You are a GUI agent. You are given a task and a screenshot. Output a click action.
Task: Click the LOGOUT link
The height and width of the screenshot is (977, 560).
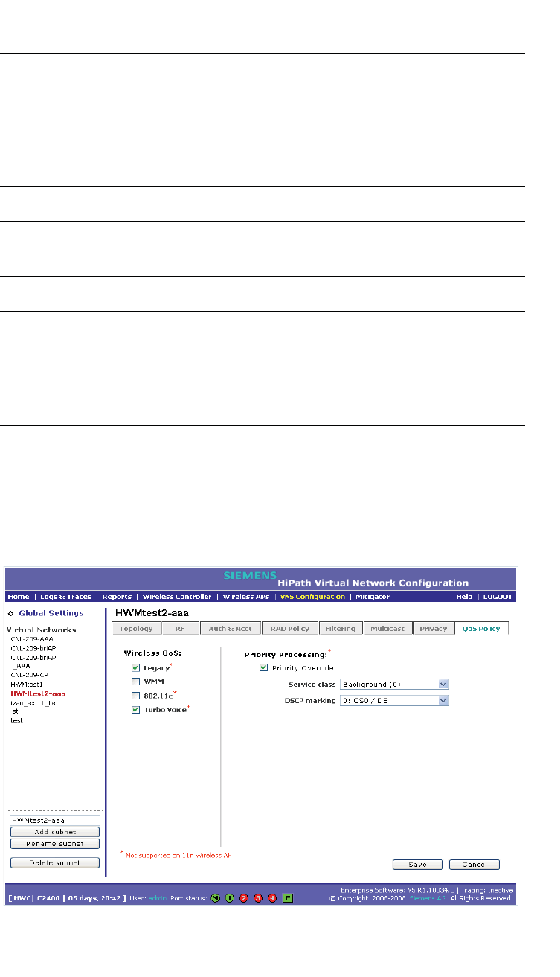click(498, 597)
